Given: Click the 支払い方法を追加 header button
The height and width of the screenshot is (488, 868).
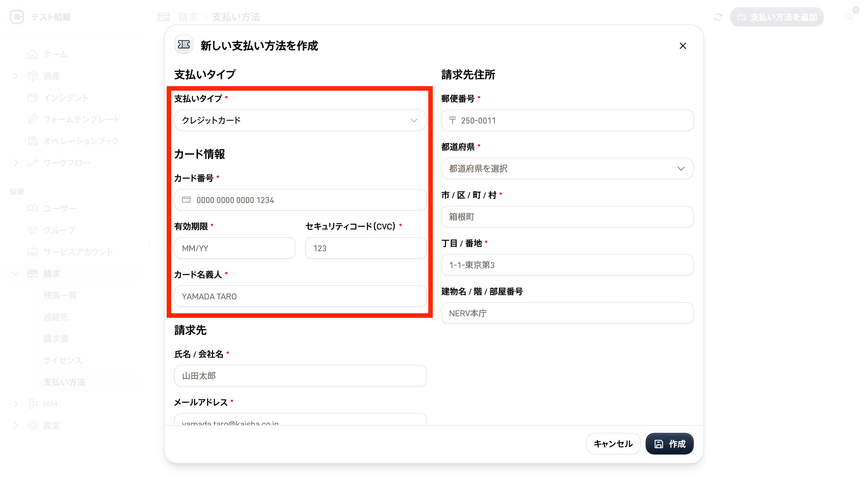Looking at the screenshot, I should click(x=777, y=17).
